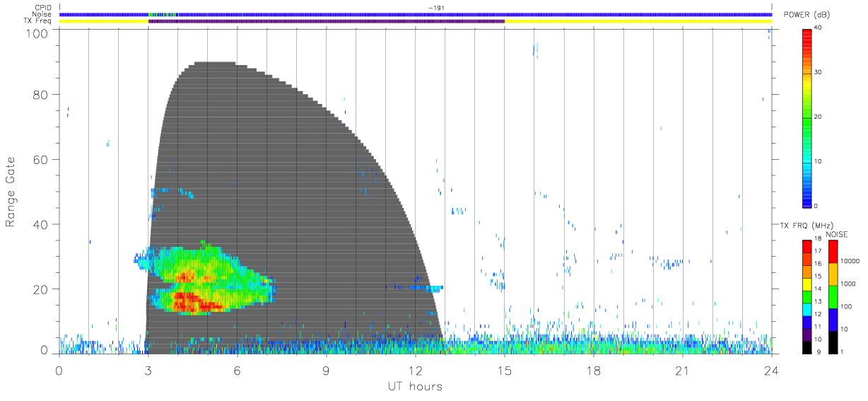Click the 100 tick on the Range Gate axis

[x=37, y=33]
